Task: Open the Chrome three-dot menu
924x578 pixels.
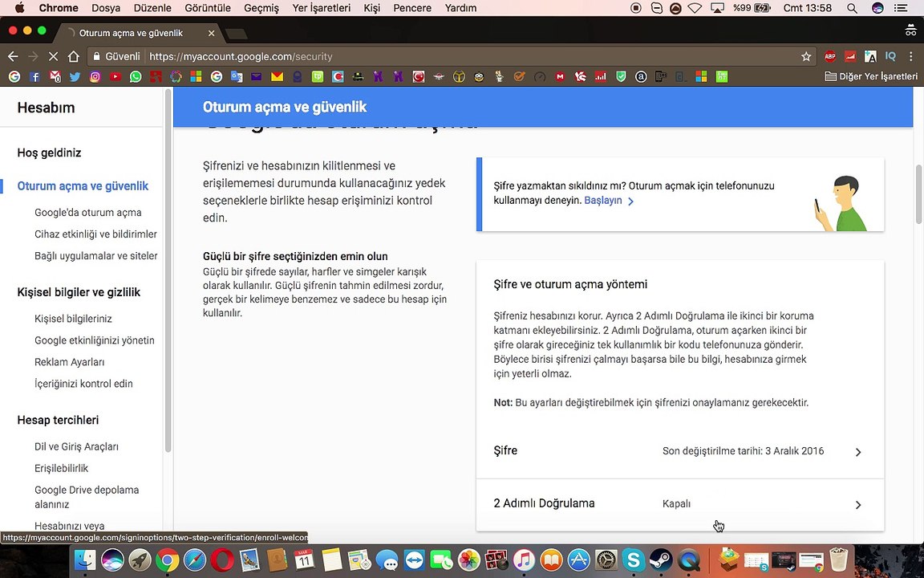Action: [911, 57]
